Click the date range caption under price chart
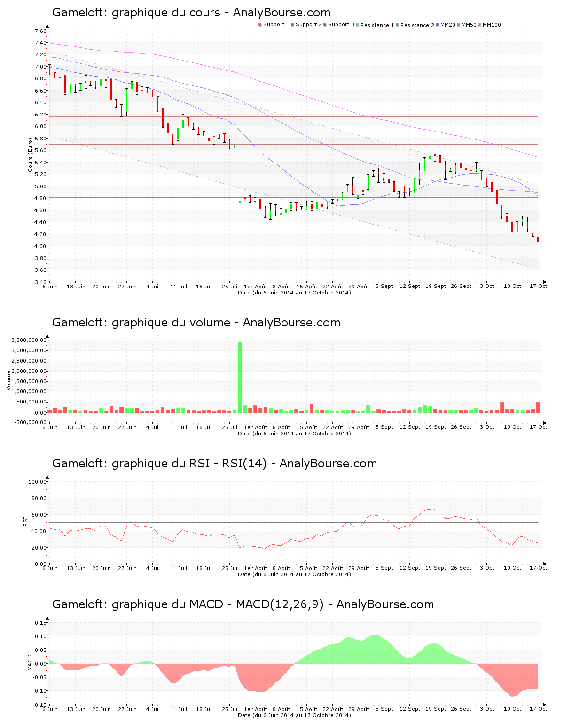This screenshot has height=728, width=564. click(x=294, y=293)
